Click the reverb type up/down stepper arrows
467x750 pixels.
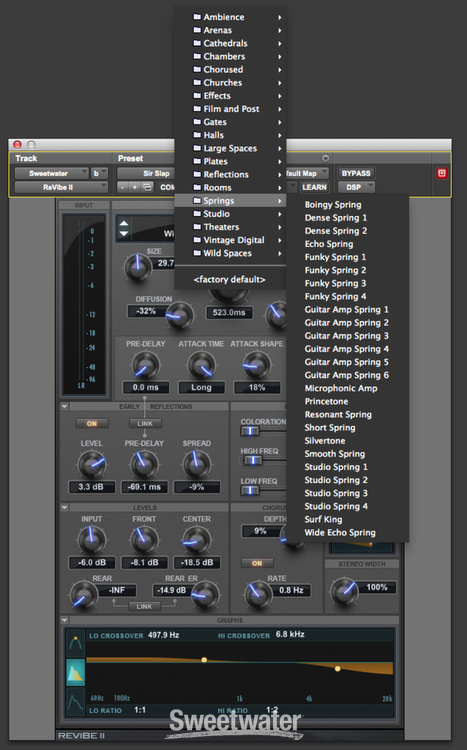[124, 228]
